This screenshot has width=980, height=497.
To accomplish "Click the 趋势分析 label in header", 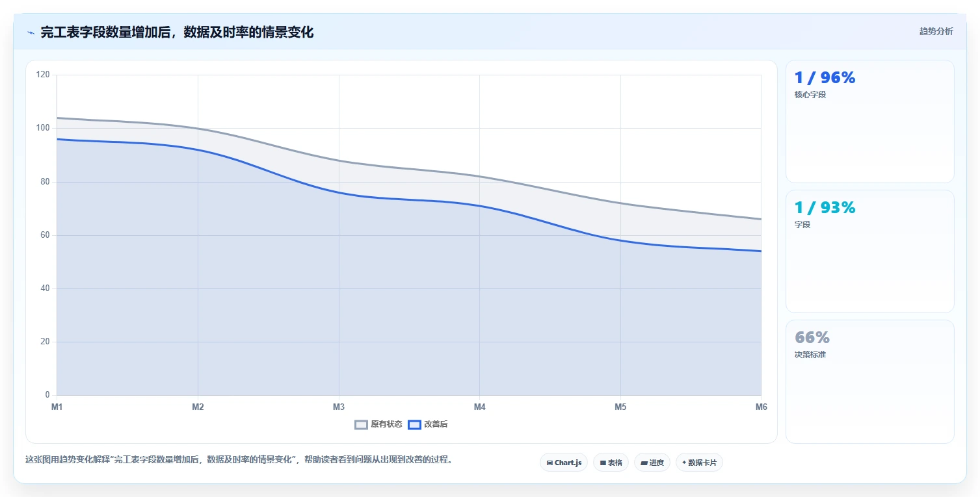I will (936, 32).
